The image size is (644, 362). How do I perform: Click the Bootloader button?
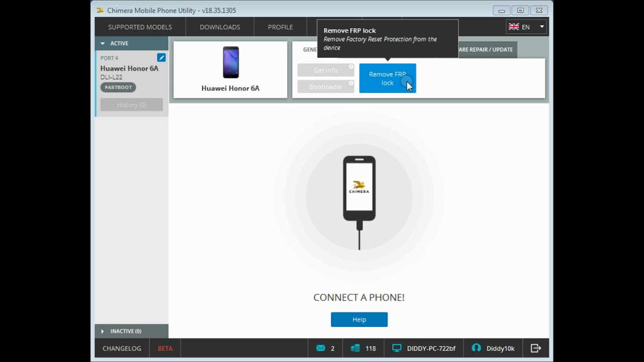326,86
